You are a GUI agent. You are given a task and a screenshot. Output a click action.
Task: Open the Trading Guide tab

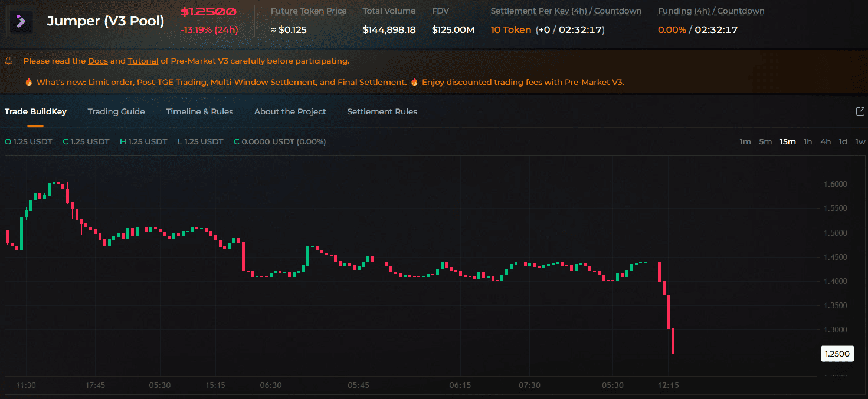point(116,111)
